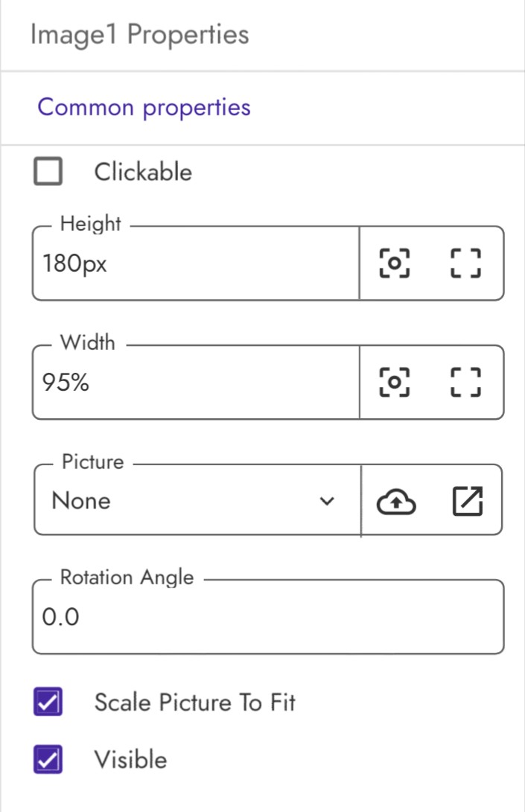
Task: Click the "Visible" label text
Action: pos(130,760)
